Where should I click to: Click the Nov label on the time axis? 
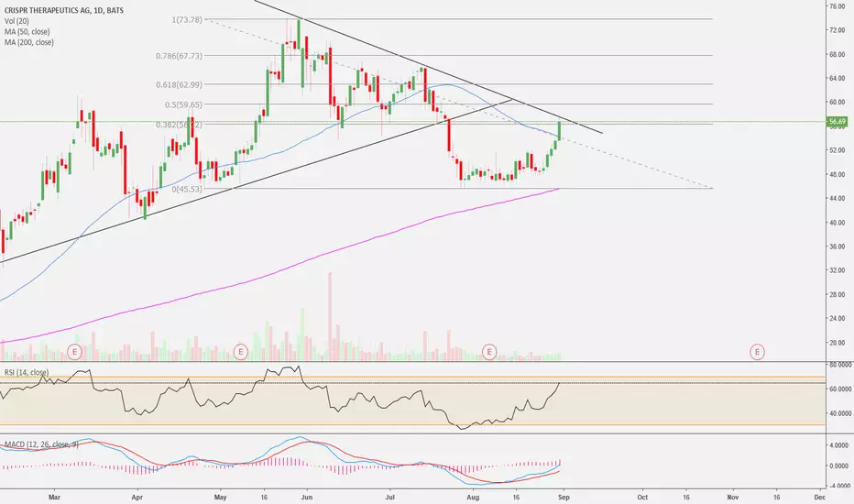[x=733, y=497]
